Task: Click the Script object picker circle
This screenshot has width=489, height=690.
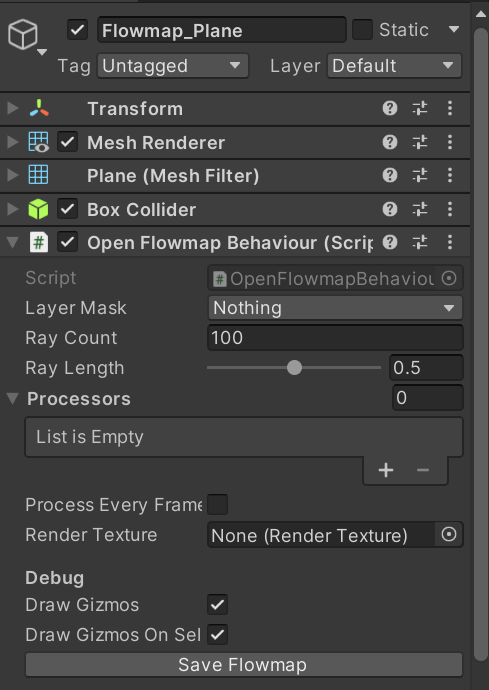Action: [449, 278]
